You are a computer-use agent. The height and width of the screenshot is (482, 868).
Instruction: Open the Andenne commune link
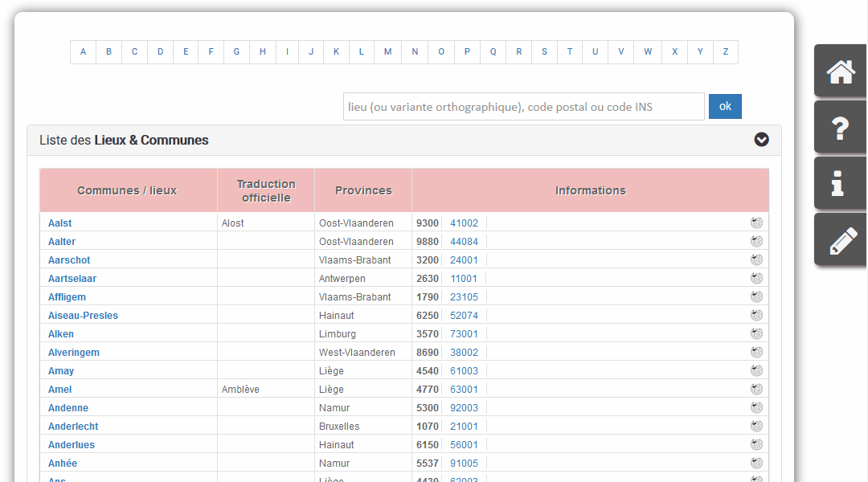click(x=68, y=408)
